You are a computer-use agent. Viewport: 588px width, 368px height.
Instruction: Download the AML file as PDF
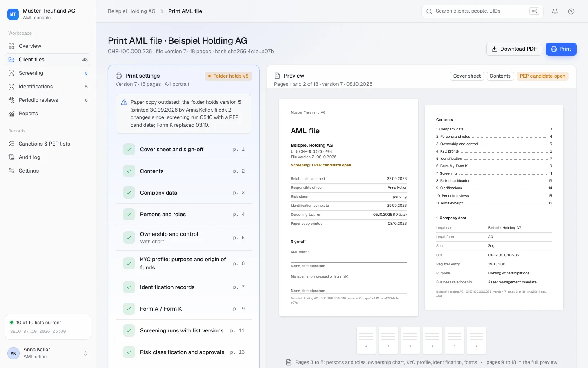pos(514,49)
